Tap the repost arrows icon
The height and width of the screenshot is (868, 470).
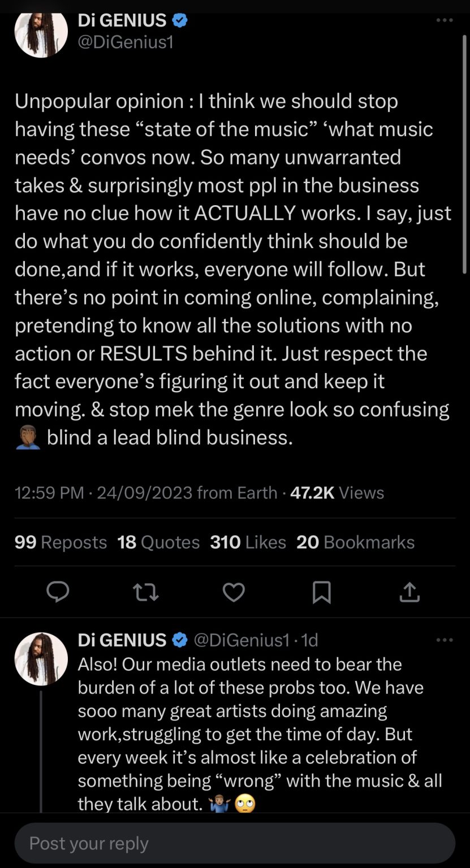click(x=145, y=592)
